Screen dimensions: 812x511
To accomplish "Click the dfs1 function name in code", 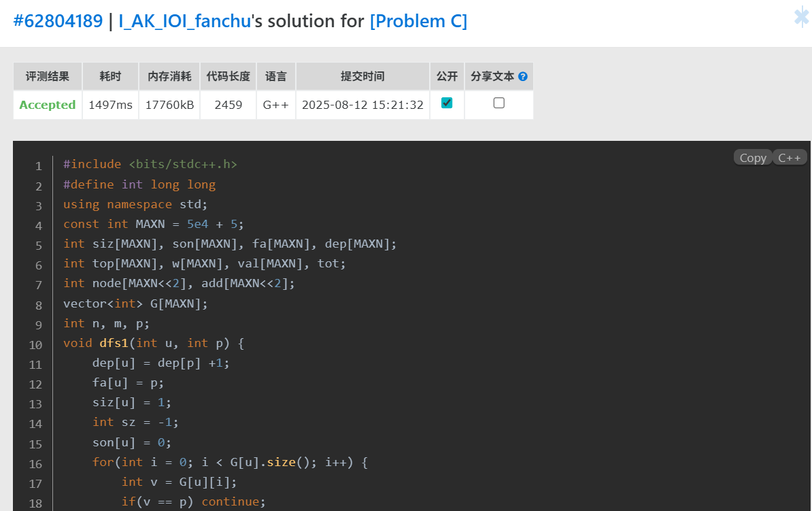I will (x=114, y=344).
